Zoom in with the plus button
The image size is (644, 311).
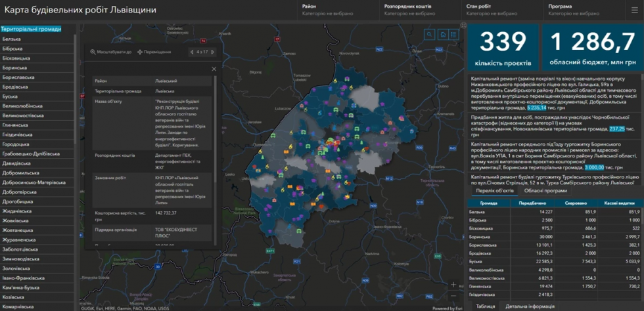coord(453,284)
